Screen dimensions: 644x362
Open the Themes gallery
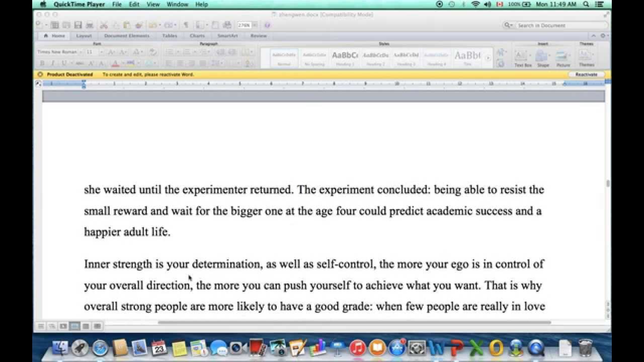tap(586, 58)
